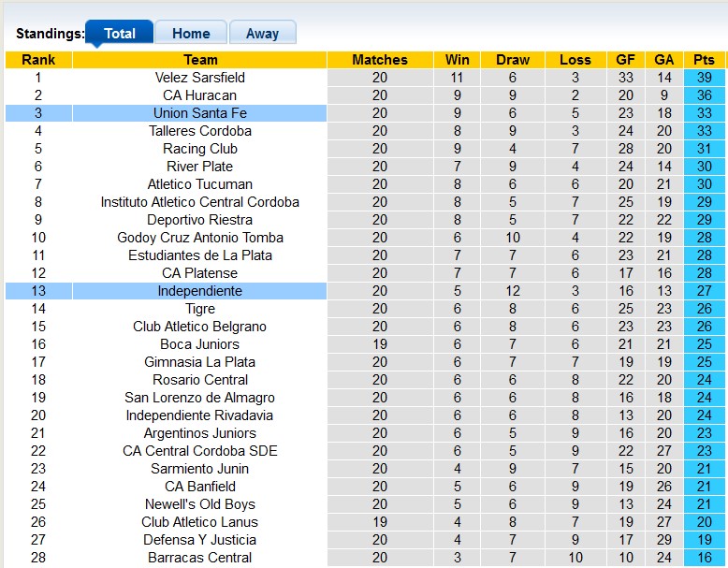
Task: Select the highlighted Independiente team row
Action: (x=199, y=291)
